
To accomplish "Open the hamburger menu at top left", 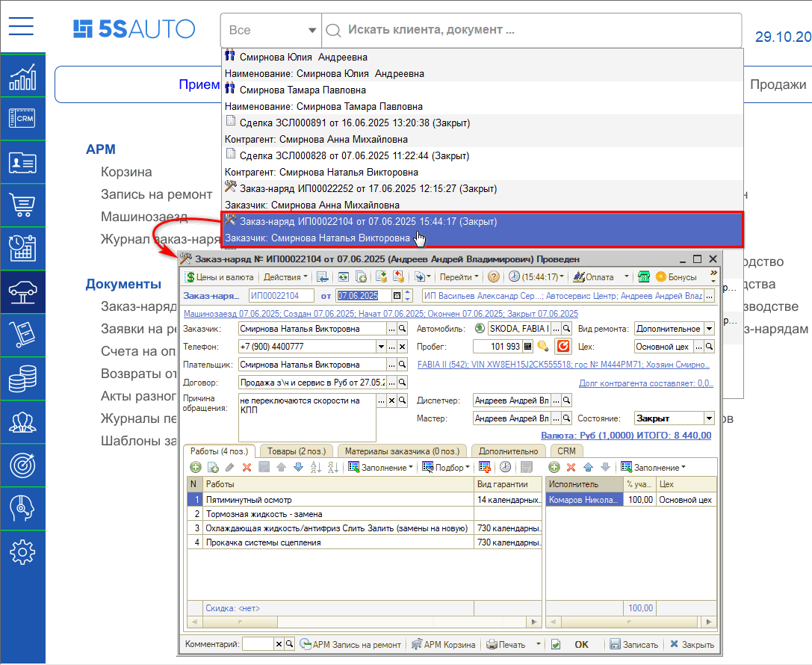I will 22,26.
